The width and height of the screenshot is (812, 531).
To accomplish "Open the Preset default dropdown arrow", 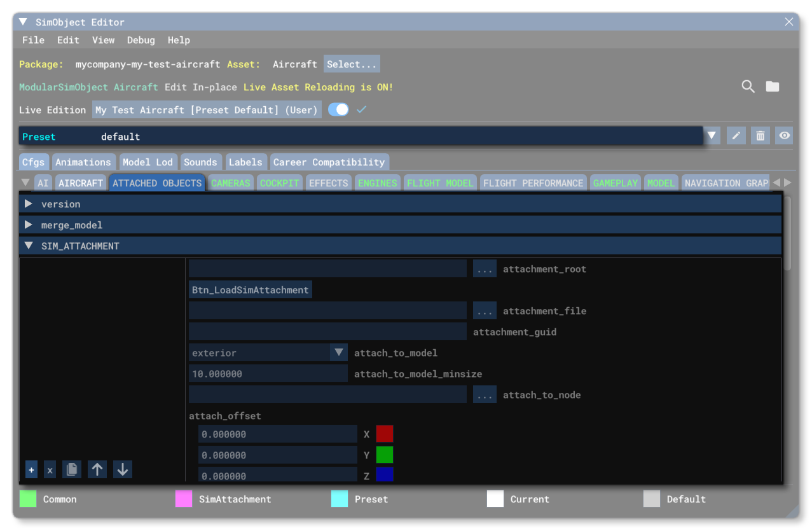I will point(712,136).
